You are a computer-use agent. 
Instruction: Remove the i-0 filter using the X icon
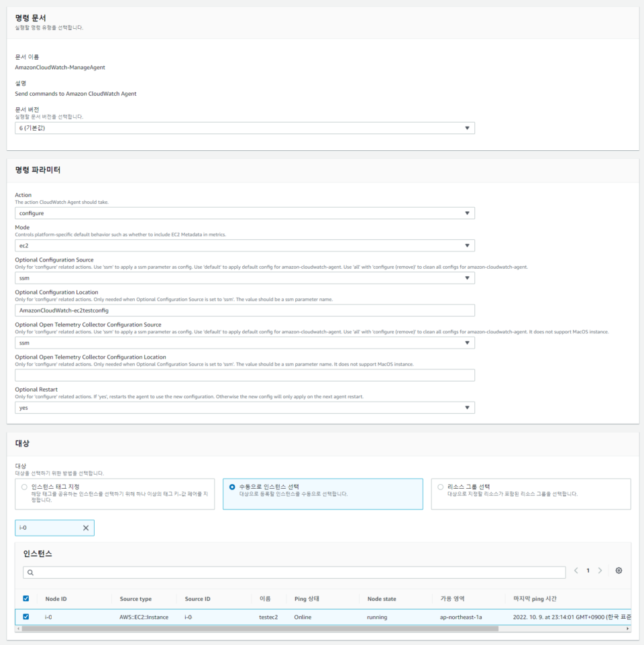(x=85, y=527)
